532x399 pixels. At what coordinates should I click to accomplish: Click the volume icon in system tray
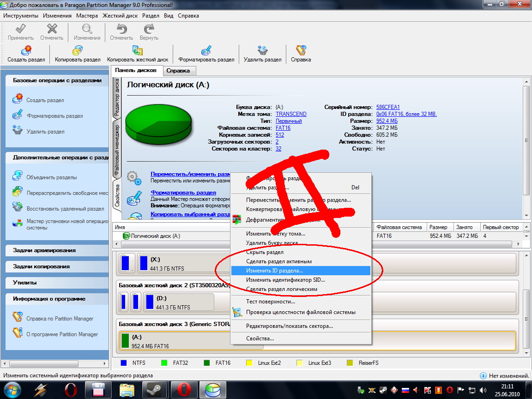483,390
